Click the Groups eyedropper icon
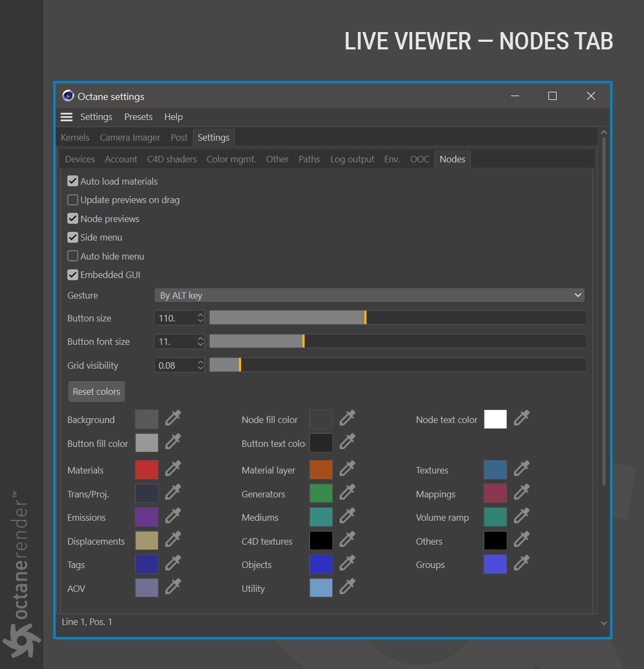The height and width of the screenshot is (669, 644). click(x=521, y=563)
